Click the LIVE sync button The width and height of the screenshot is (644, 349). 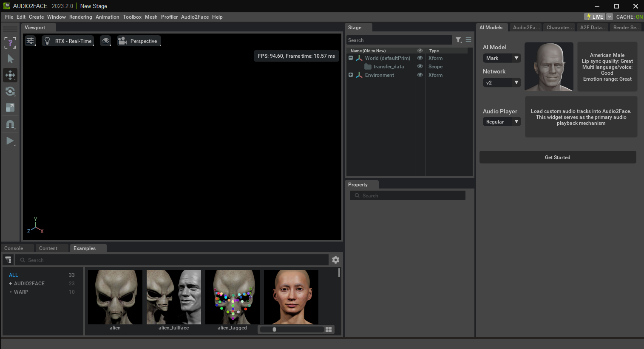click(594, 17)
